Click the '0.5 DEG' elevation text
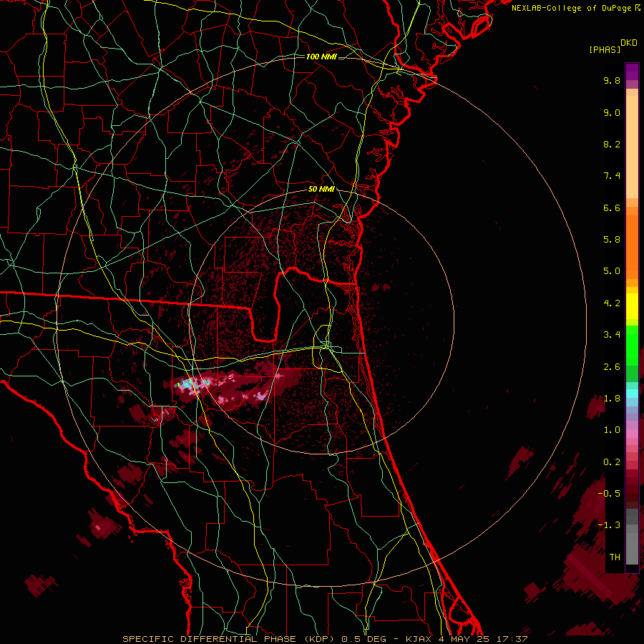The image size is (644, 644). tap(364, 639)
